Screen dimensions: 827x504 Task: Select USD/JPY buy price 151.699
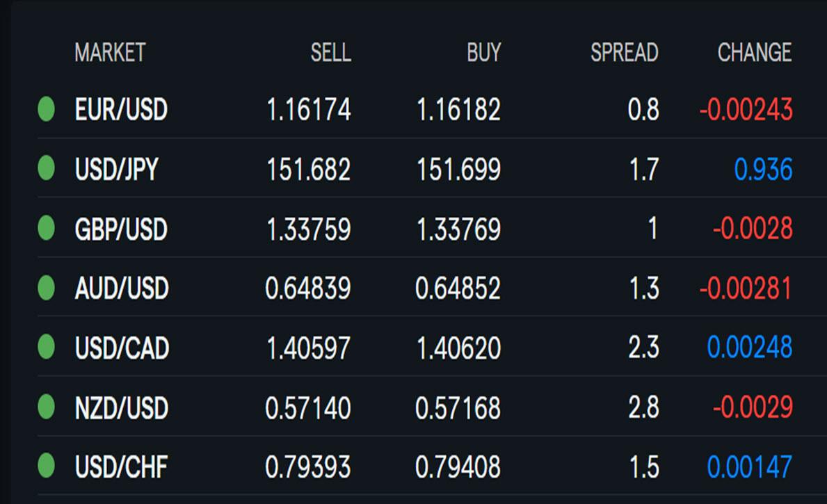[459, 169]
